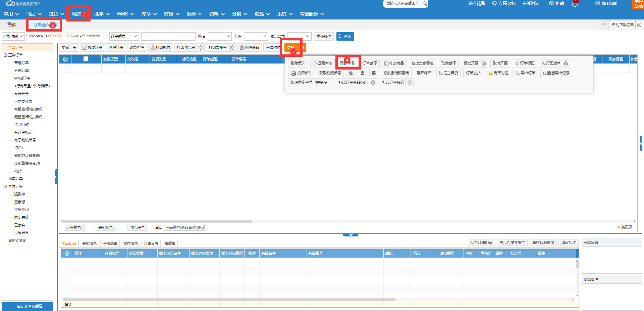The width and height of the screenshot is (644, 311).
Task: Collapse the 正常订单 tree node
Action: click(x=5, y=55)
